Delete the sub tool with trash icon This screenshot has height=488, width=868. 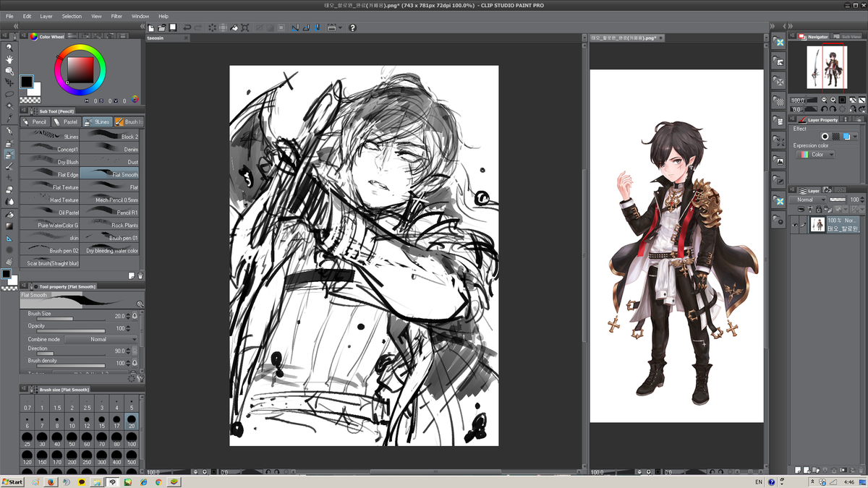[x=140, y=275]
